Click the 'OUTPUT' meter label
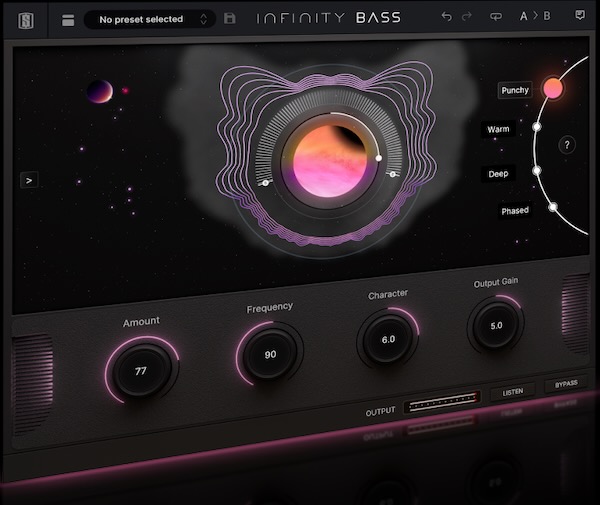The image size is (600, 505). (x=380, y=412)
